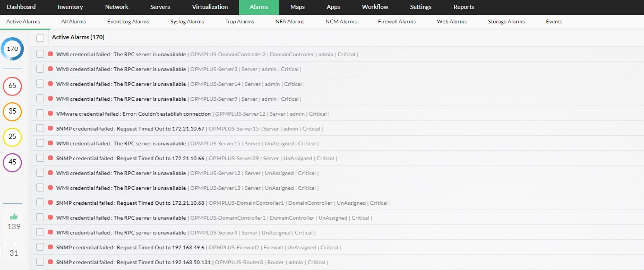Click red severity dot for OPMPLUS-Firewall2
This screenshot has height=270, width=644.
(x=50, y=247)
